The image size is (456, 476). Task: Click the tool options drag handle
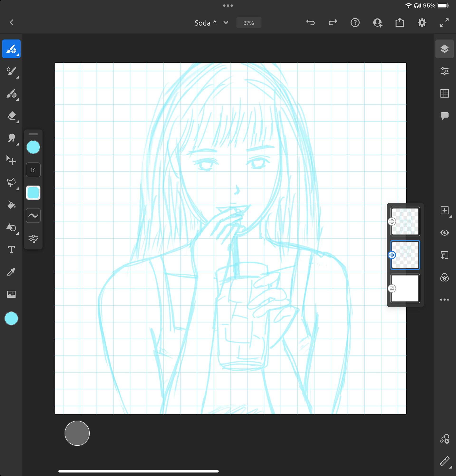[33, 134]
